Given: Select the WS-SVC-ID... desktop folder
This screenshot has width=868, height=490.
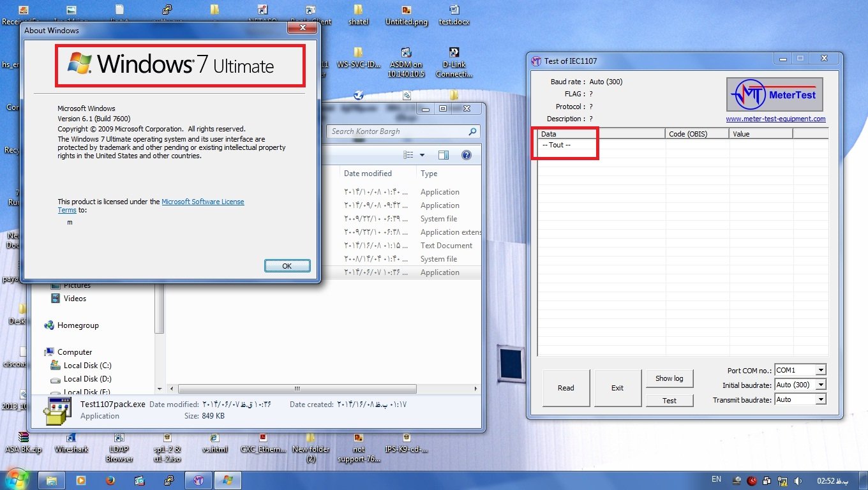Looking at the screenshot, I should coord(358,59).
